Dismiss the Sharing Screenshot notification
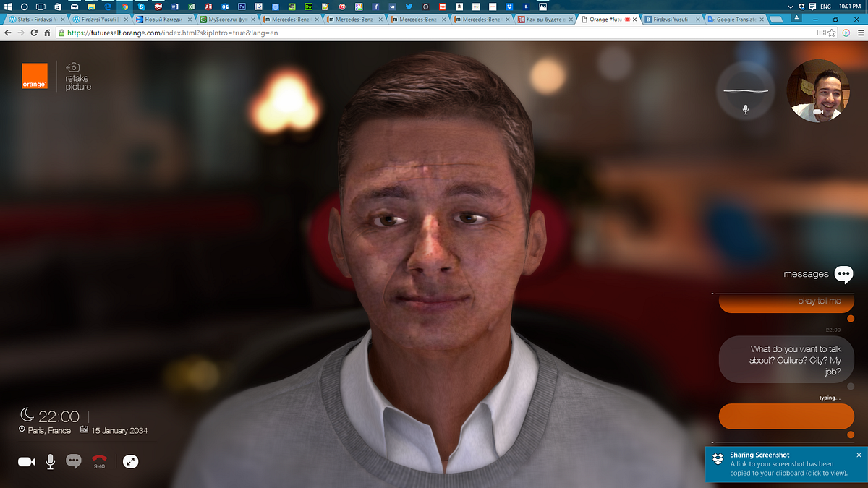Viewport: 868px width, 488px height. tap(859, 455)
